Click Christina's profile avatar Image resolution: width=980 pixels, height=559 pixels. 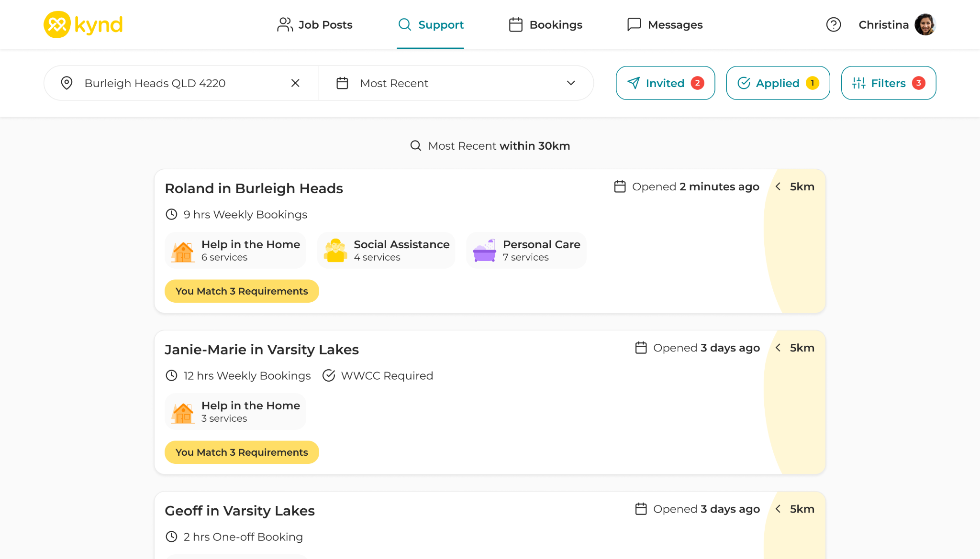[x=924, y=24]
